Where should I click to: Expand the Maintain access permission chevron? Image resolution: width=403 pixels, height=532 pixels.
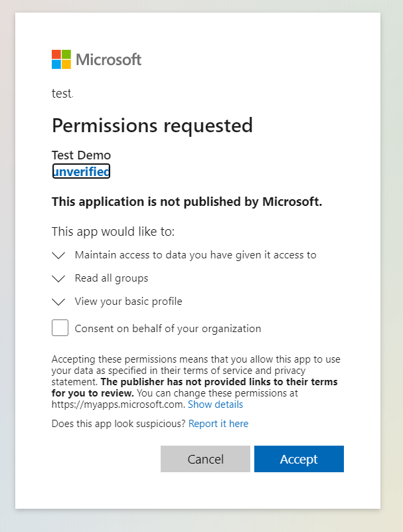58,255
